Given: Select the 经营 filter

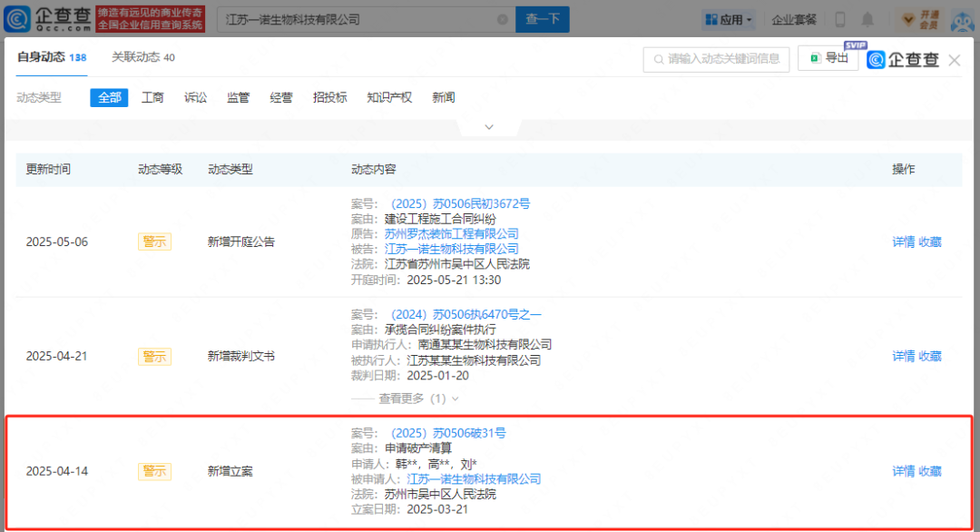Looking at the screenshot, I should click(x=281, y=97).
